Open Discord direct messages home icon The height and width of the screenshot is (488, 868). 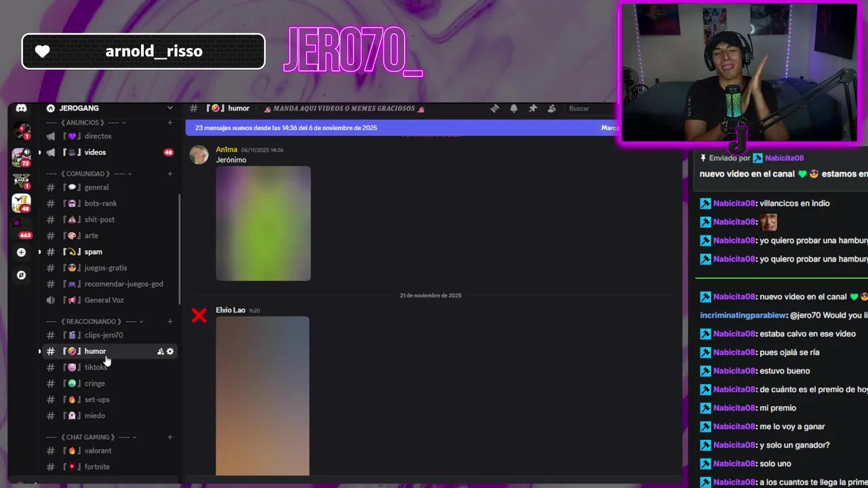pos(22,108)
